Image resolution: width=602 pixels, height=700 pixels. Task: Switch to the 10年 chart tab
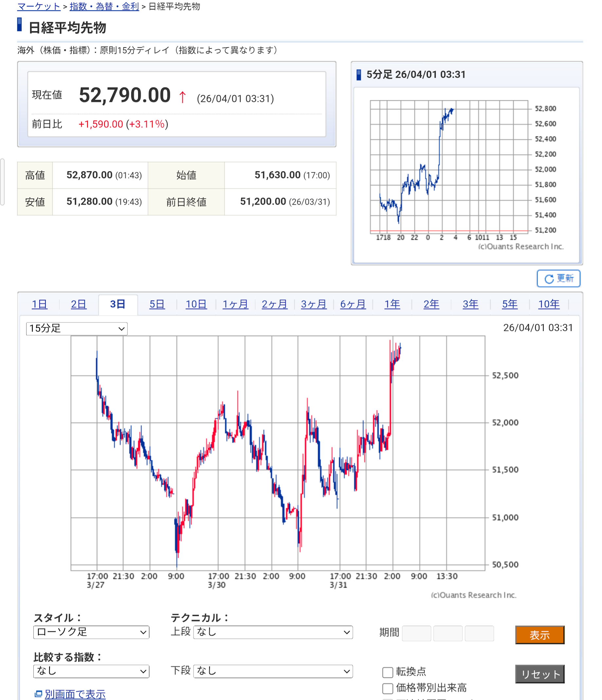[549, 304]
